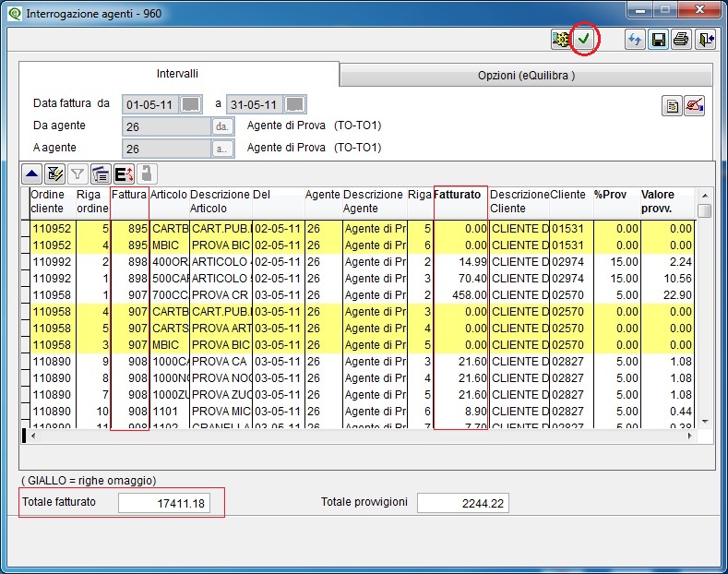Image resolution: width=728 pixels, height=574 pixels.
Task: Open calendar picker for end date 31-05-11
Action: (295, 104)
